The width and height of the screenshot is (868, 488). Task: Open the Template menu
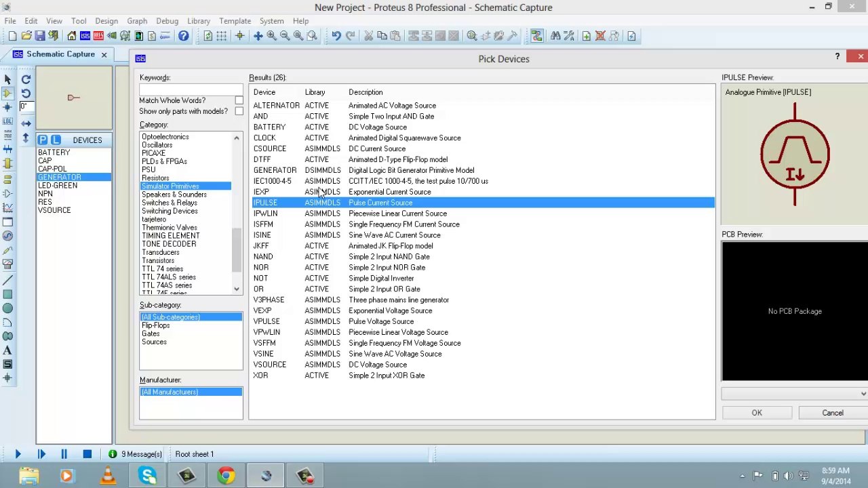pyautogui.click(x=235, y=21)
